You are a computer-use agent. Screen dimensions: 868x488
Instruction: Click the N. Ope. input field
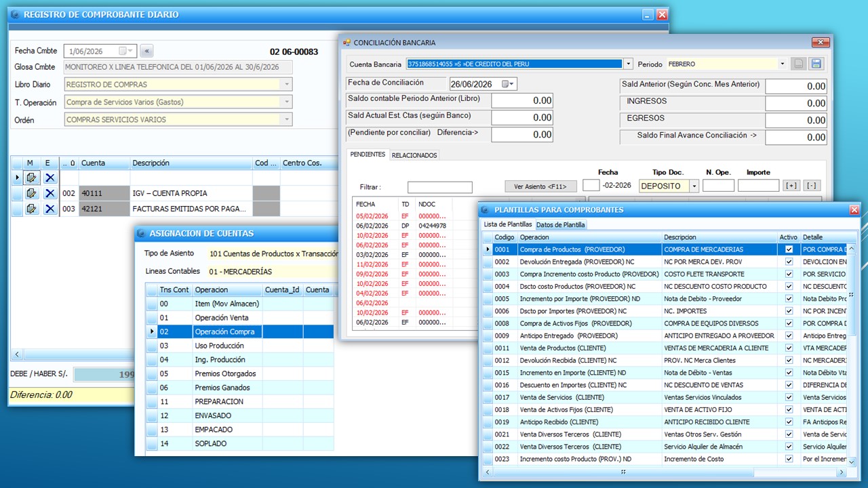pos(718,186)
